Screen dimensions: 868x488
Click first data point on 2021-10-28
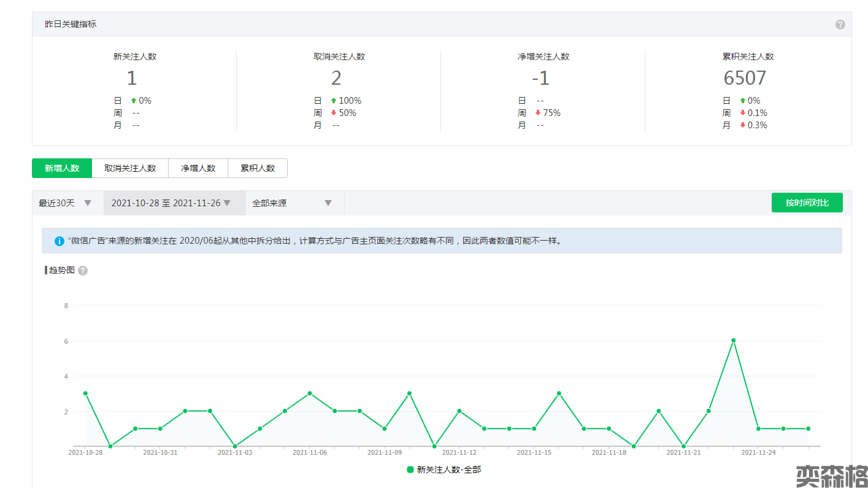point(85,393)
